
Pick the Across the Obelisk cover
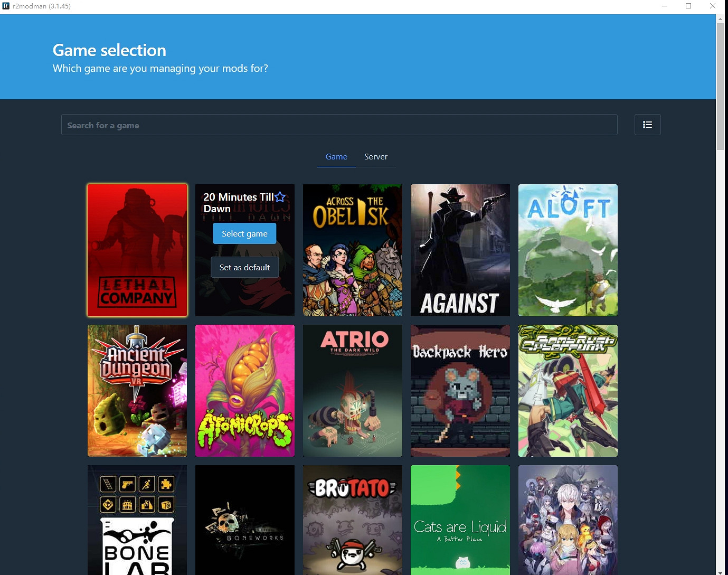pyautogui.click(x=353, y=250)
